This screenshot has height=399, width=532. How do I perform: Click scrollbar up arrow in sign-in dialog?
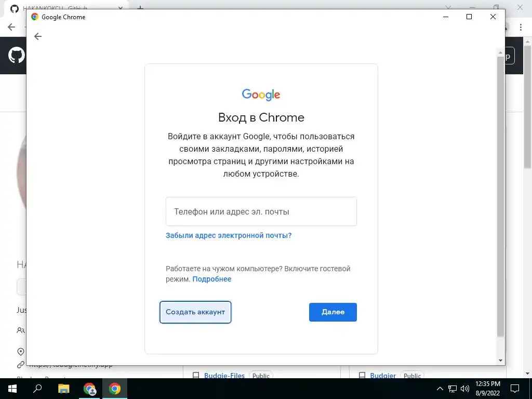point(500,52)
